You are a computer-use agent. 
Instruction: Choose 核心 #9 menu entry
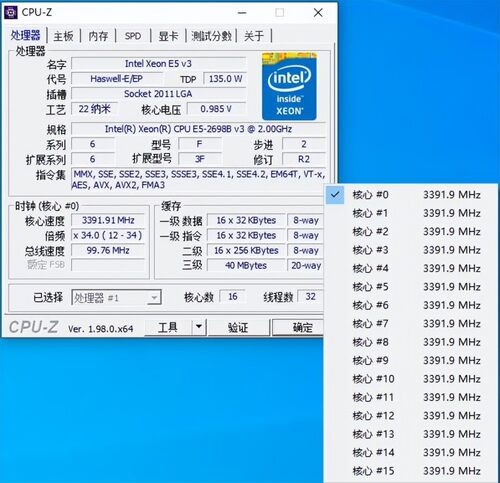point(410,360)
